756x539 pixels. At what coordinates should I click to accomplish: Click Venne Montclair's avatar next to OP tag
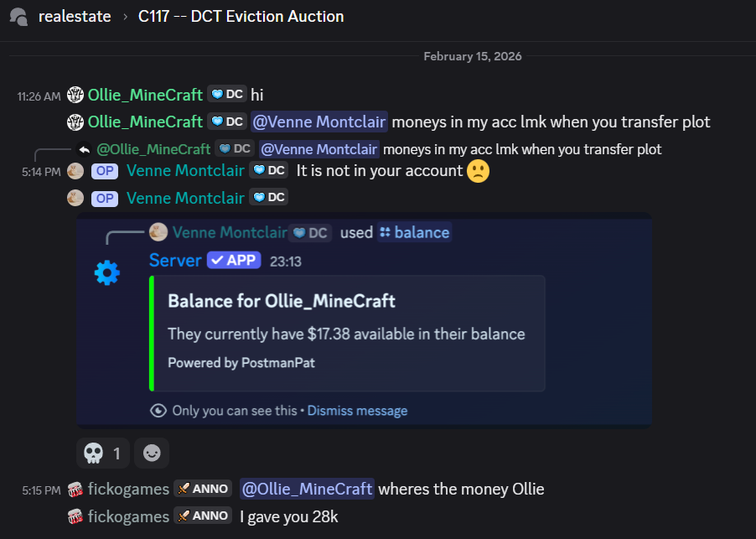[x=75, y=171]
